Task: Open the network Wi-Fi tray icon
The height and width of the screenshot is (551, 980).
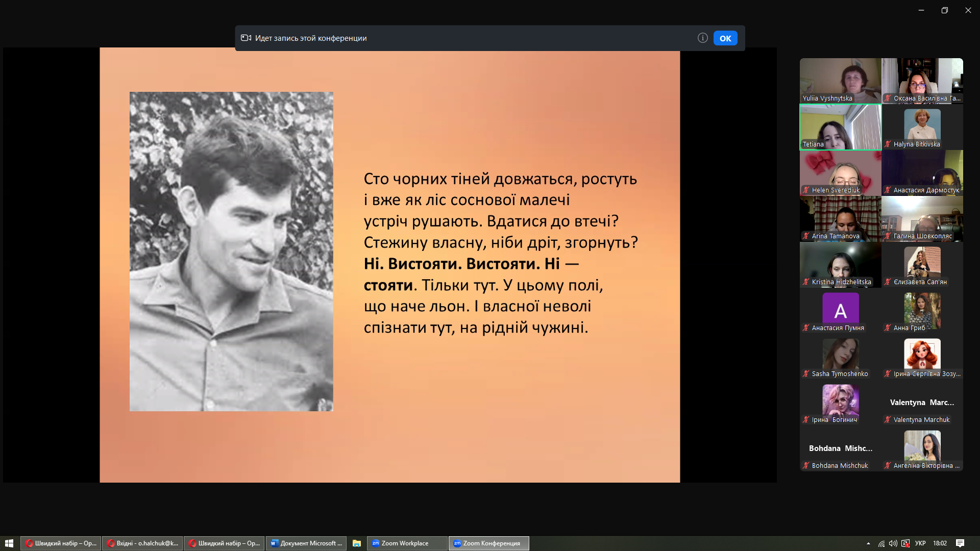Action: 881,543
